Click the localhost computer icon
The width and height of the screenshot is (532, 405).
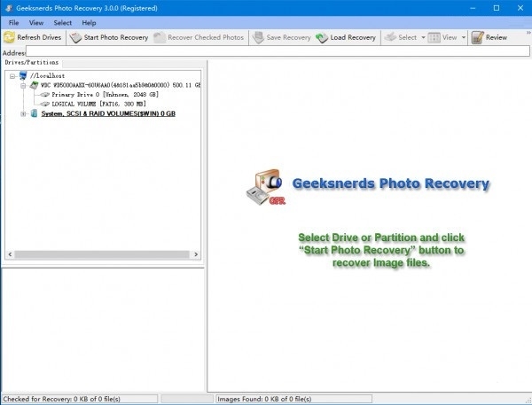click(23, 75)
